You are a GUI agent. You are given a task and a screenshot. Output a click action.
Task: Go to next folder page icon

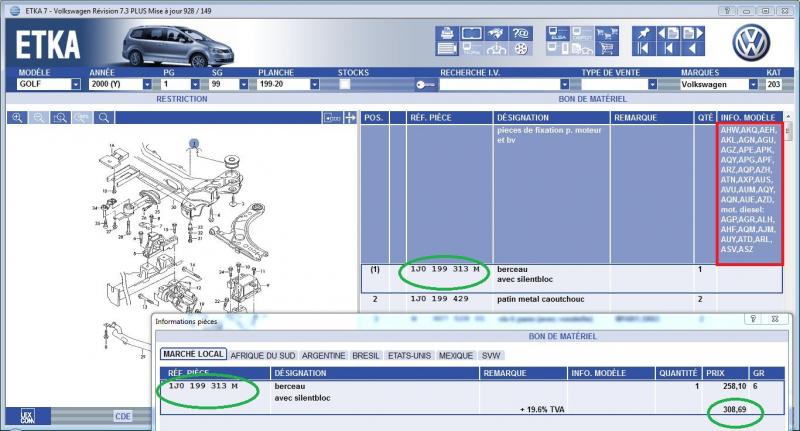[693, 34]
